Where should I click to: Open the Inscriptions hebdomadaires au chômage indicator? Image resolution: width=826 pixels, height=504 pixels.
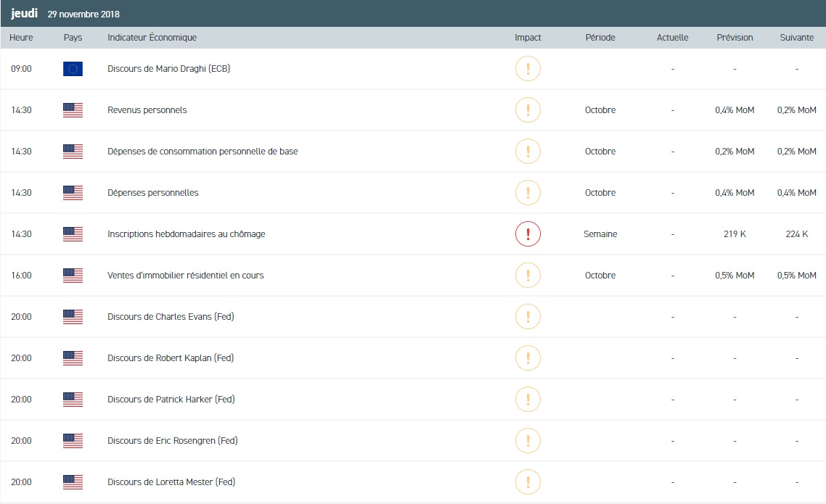(x=186, y=234)
